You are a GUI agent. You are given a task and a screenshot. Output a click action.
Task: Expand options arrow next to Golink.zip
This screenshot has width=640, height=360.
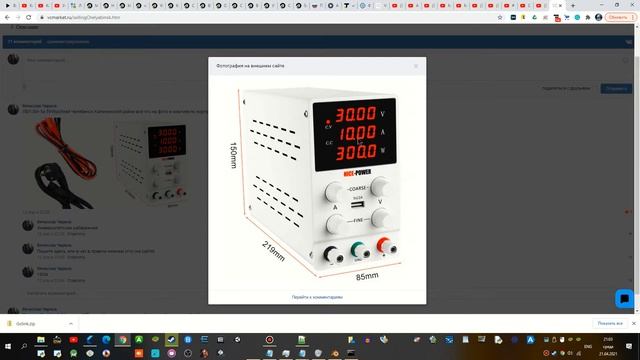[71, 324]
